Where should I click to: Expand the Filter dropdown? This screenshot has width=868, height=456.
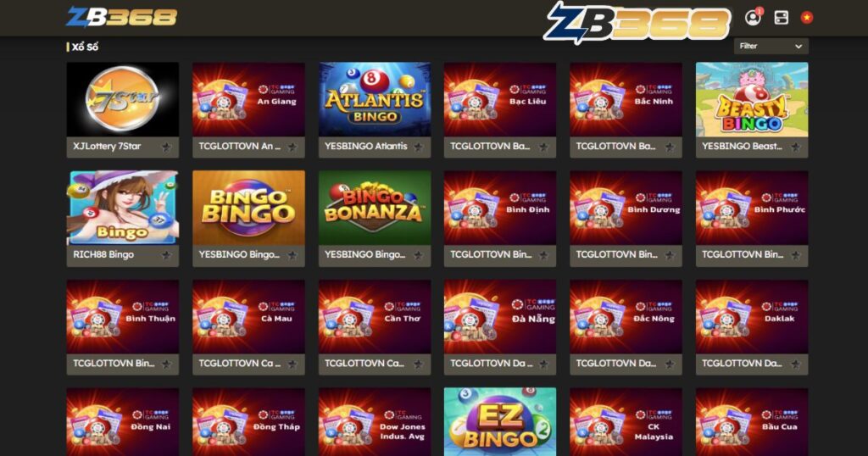[x=771, y=47]
